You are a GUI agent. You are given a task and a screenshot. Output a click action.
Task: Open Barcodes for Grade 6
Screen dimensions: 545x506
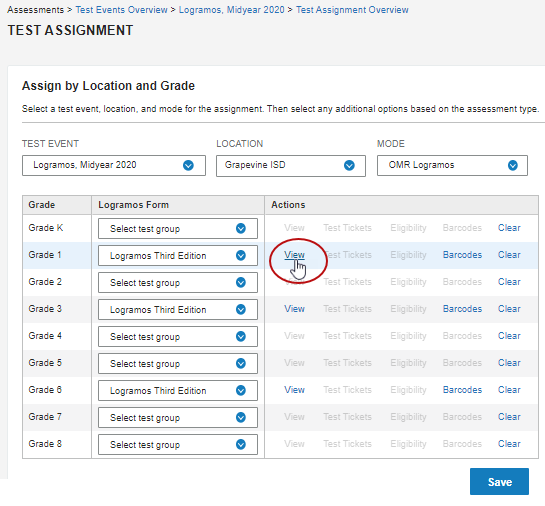pos(462,390)
